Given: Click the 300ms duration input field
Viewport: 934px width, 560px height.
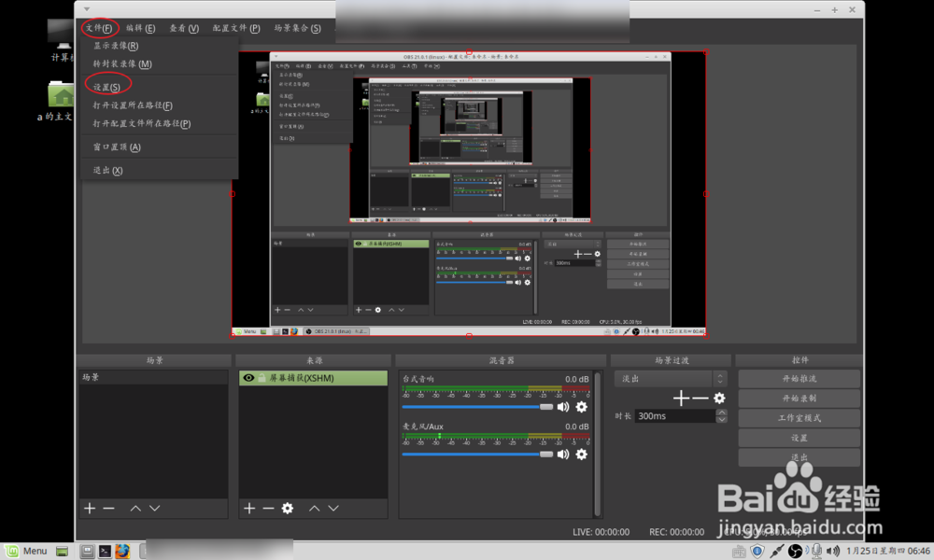Looking at the screenshot, I should (672, 415).
